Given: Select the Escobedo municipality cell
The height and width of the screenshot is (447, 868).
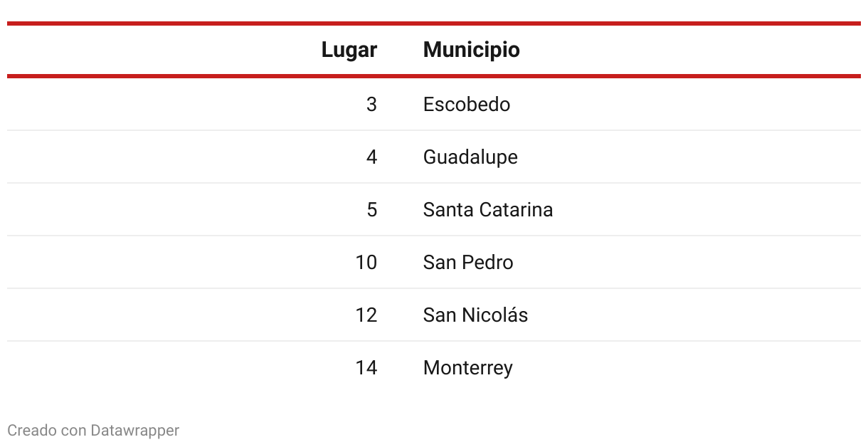Looking at the screenshot, I should coord(466,105).
